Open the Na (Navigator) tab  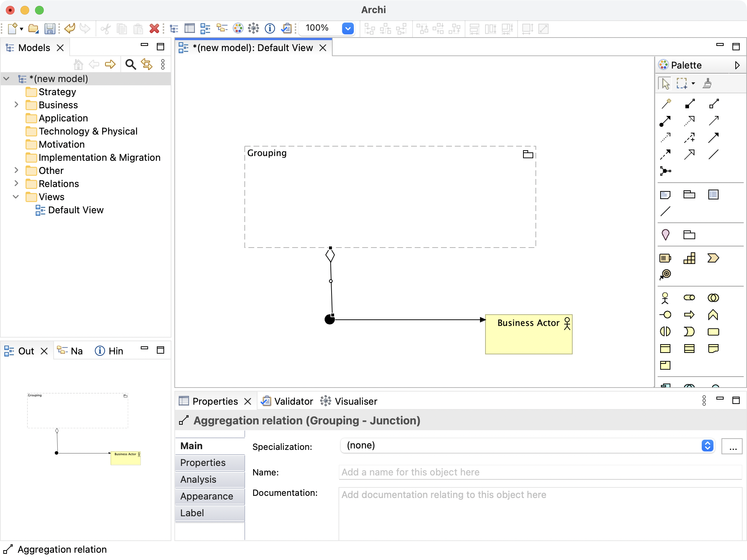tap(70, 351)
